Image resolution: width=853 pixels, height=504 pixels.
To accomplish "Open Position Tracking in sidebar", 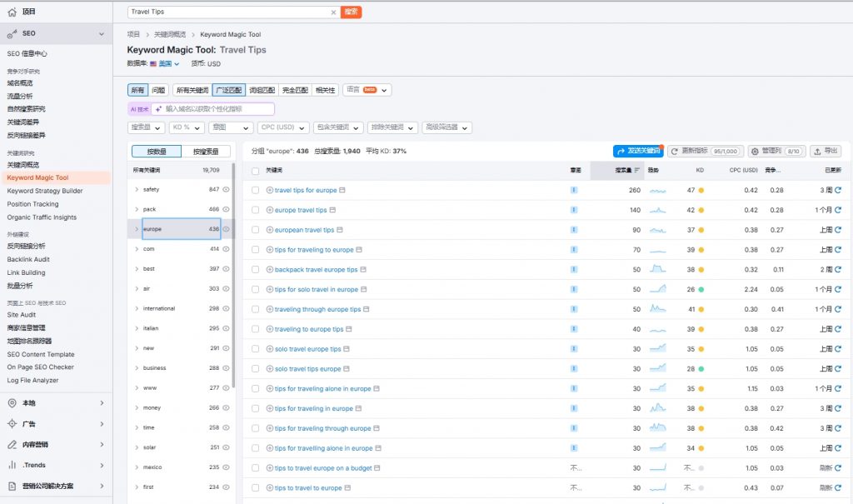I will (32, 204).
